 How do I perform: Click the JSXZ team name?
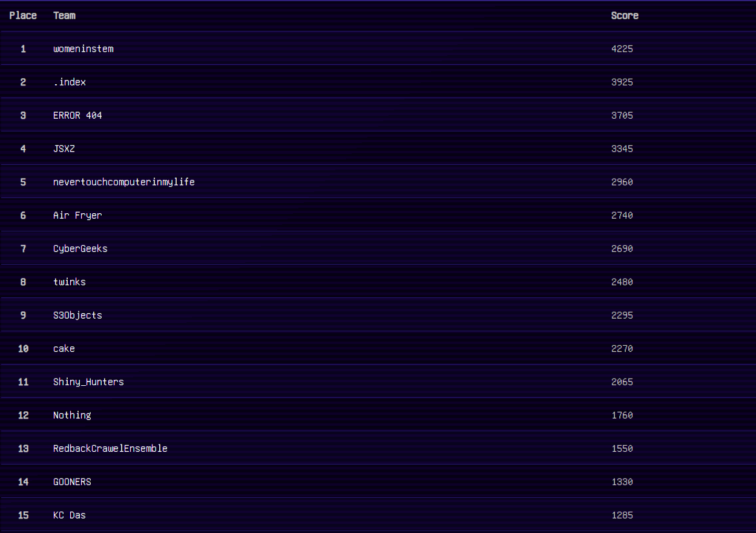(x=64, y=148)
